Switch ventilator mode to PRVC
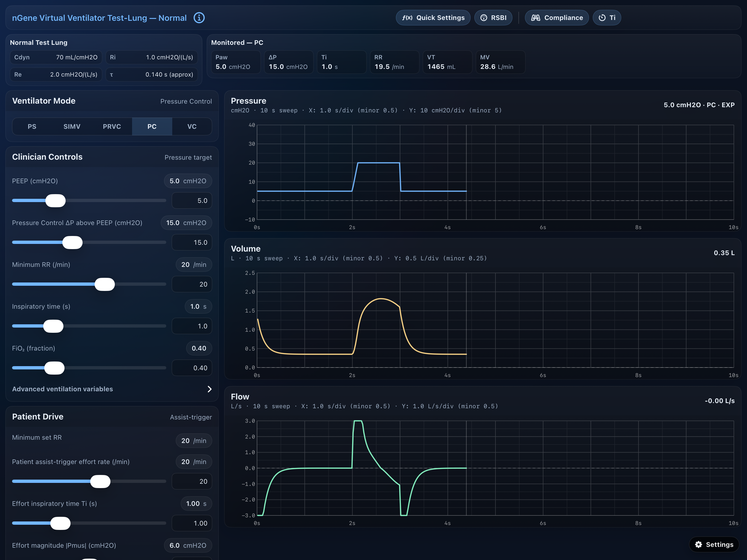747x560 pixels. (x=112, y=126)
